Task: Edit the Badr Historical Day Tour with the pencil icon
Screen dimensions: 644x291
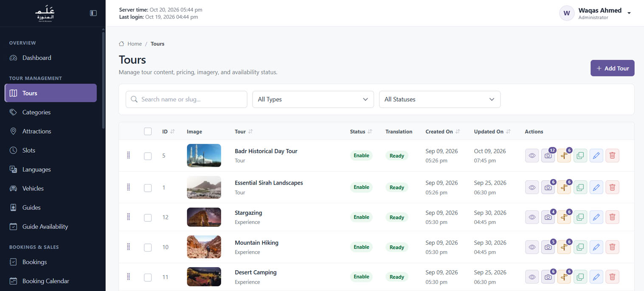Action: (596, 156)
